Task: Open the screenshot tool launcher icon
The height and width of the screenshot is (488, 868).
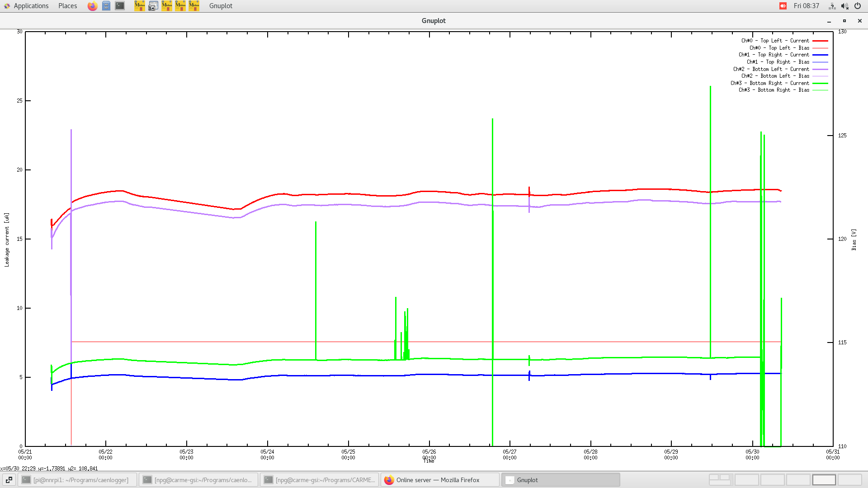Action: [x=153, y=6]
